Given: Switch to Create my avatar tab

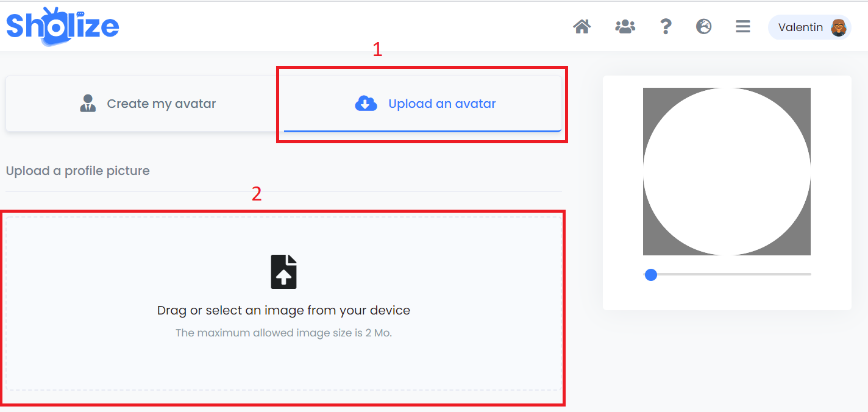Looking at the screenshot, I should click(x=145, y=104).
